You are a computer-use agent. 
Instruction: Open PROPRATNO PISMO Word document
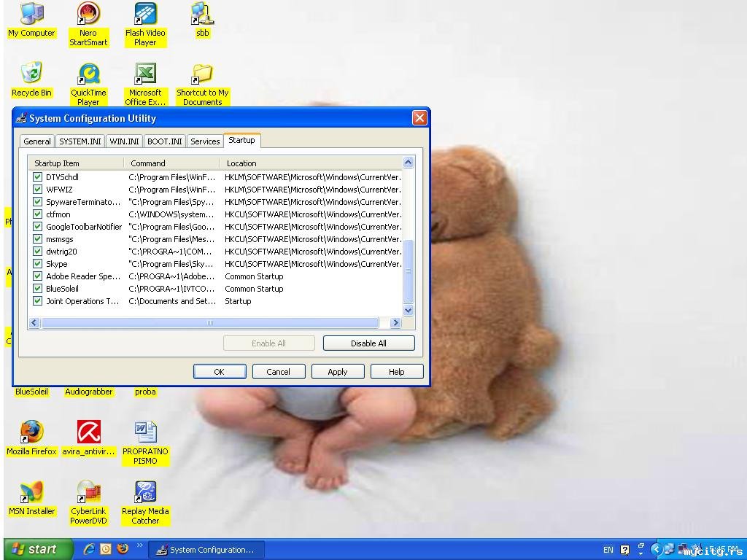[x=145, y=443]
